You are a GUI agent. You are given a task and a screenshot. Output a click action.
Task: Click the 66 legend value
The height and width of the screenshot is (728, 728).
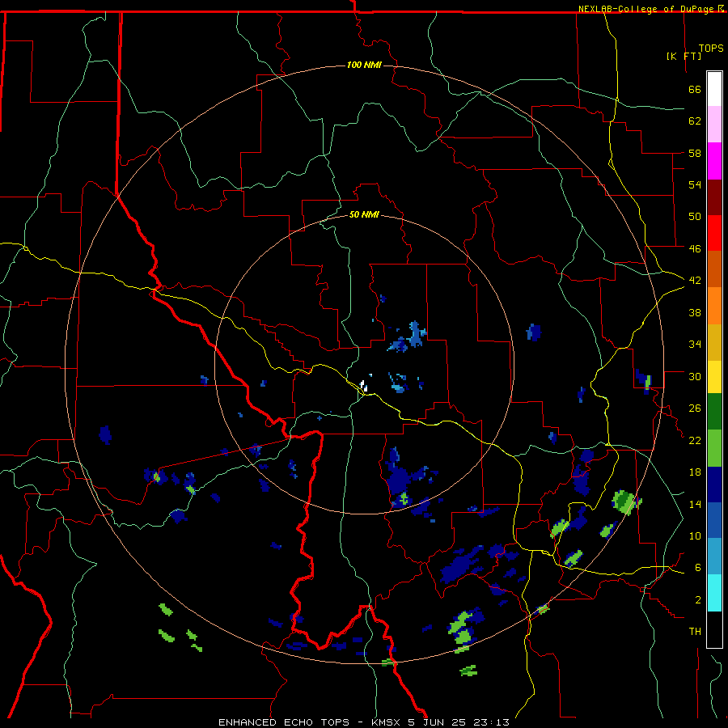click(695, 90)
